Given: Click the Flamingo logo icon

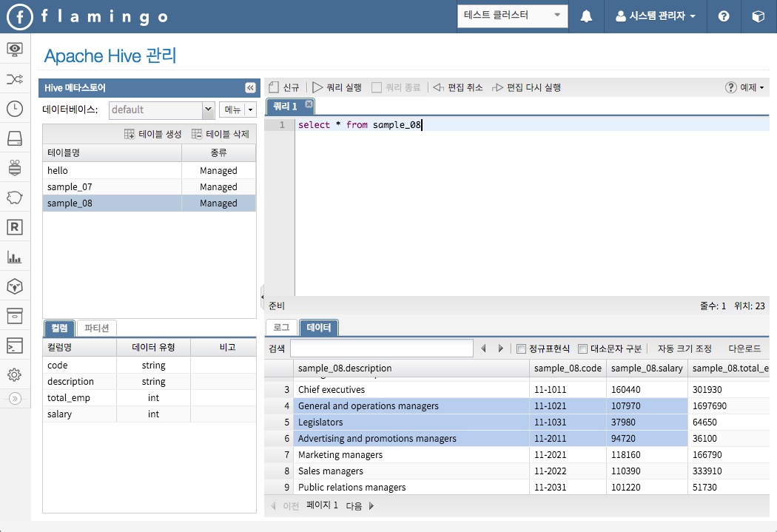Looking at the screenshot, I should 20,17.
